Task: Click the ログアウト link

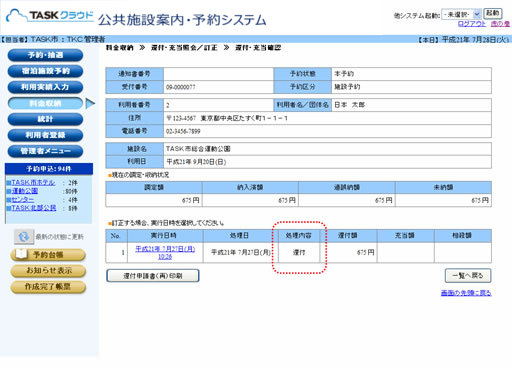Action: [472, 24]
